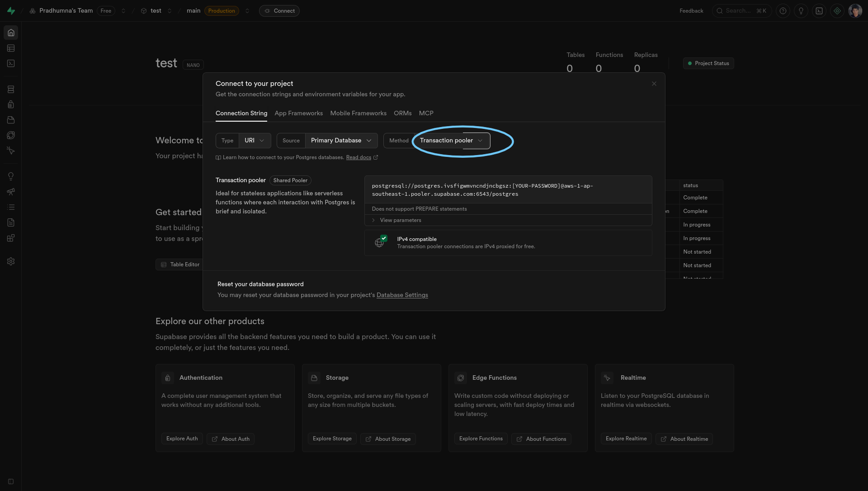Open Database sidebar icon
The width and height of the screenshot is (868, 491).
11,90
